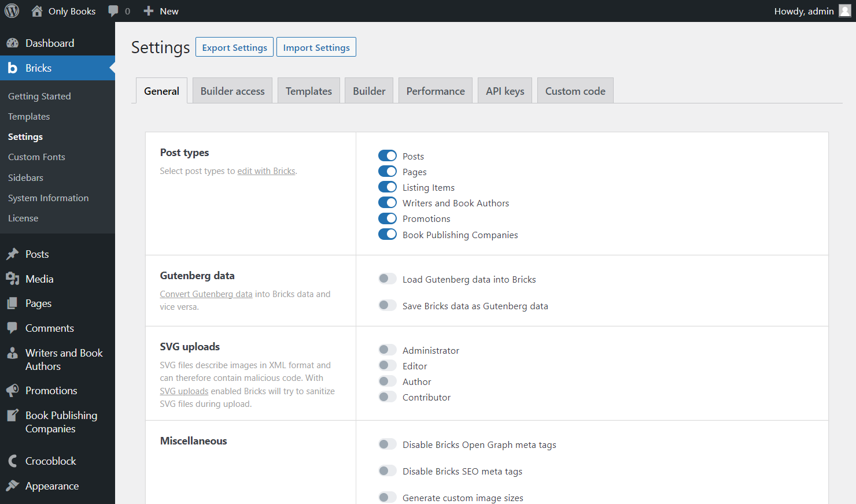Toggle Disable Bricks SEO meta tags

(x=388, y=471)
